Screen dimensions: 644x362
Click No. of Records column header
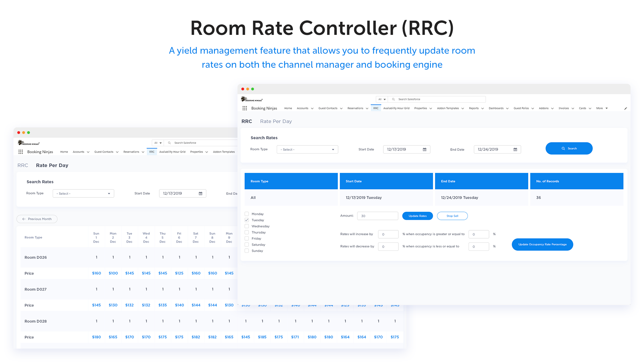577,181
